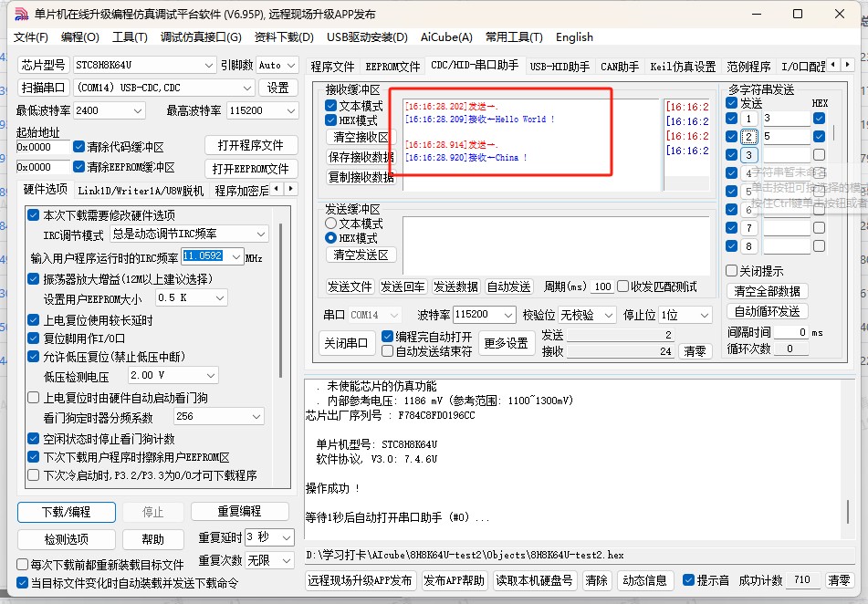Click the 关闭串口 button
Viewport: 868px width, 604px height.
[x=346, y=343]
